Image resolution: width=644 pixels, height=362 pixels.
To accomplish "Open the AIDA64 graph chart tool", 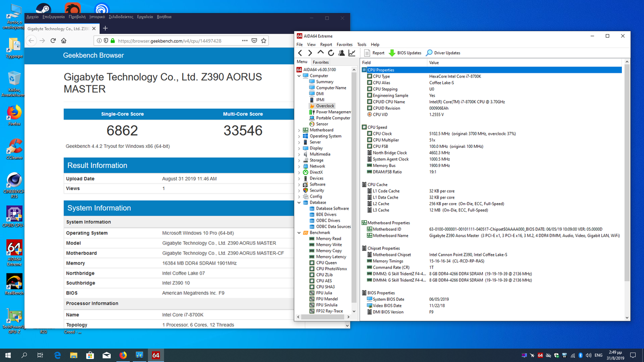I will click(x=352, y=53).
